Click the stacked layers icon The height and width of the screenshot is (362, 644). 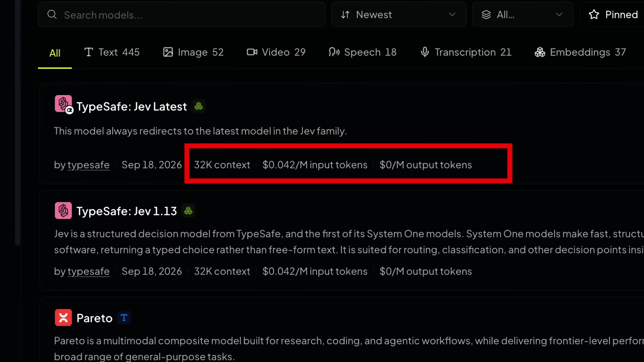pos(486,15)
